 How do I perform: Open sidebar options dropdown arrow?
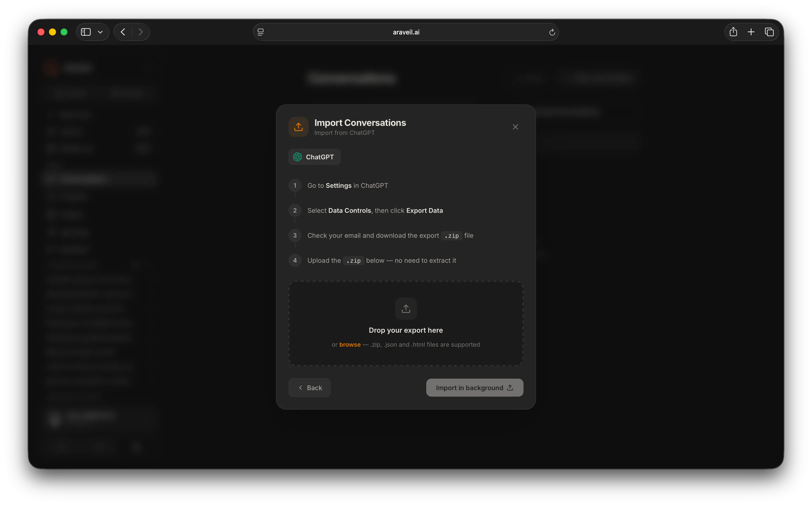(100, 32)
